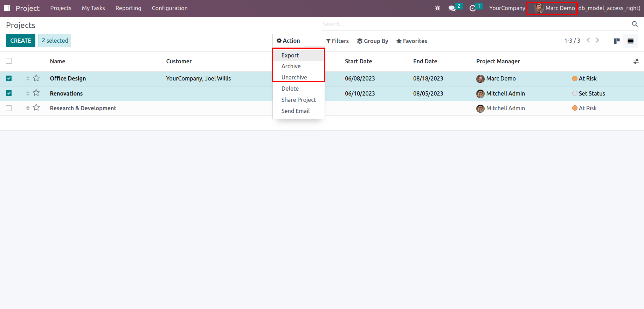Open the Renovations project record
The image size is (644, 309).
(x=66, y=93)
